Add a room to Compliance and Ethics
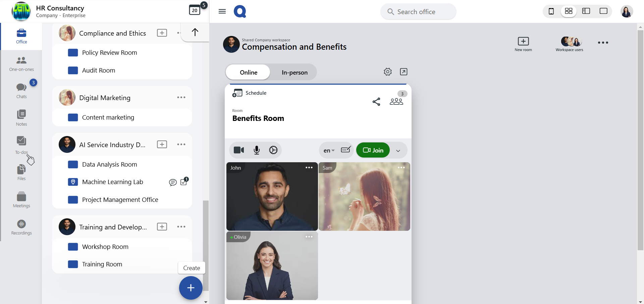Image resolution: width=644 pixels, height=304 pixels. (x=162, y=33)
